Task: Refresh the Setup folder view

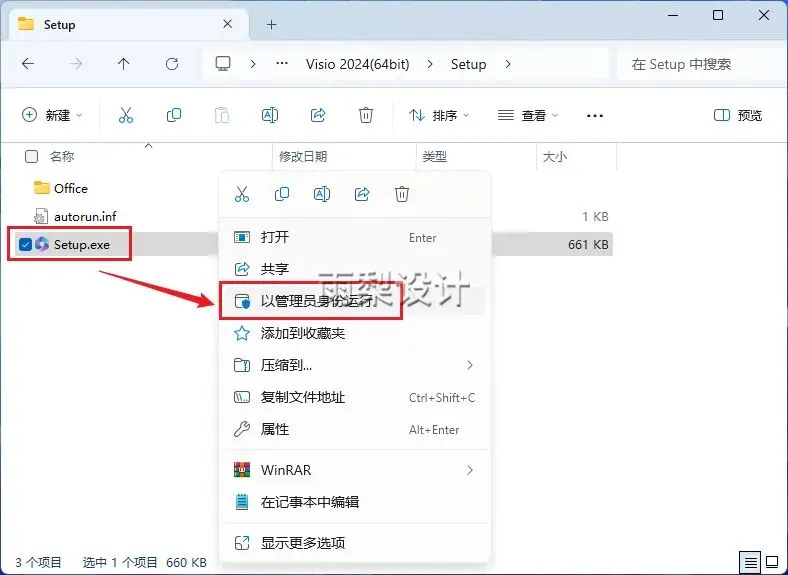Action: pyautogui.click(x=172, y=64)
